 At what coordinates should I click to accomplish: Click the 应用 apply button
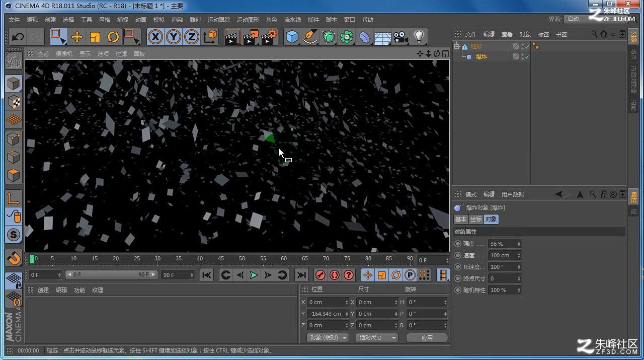click(x=427, y=337)
